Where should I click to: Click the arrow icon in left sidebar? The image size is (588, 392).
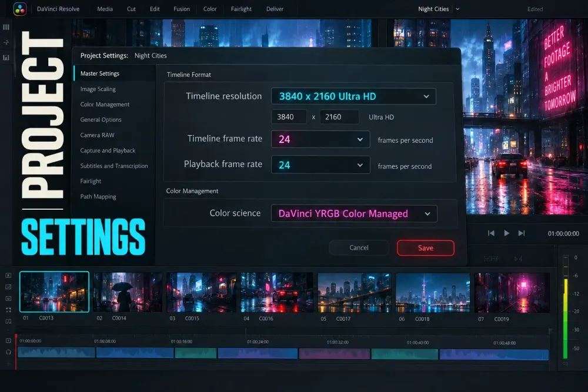click(6, 42)
